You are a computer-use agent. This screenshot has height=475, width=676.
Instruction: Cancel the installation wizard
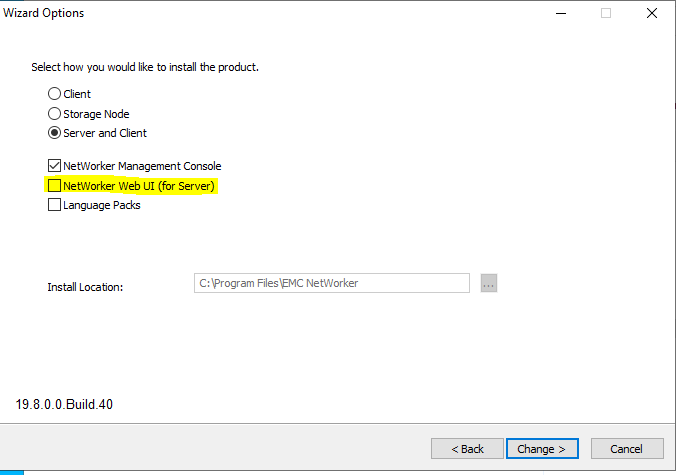pos(627,449)
